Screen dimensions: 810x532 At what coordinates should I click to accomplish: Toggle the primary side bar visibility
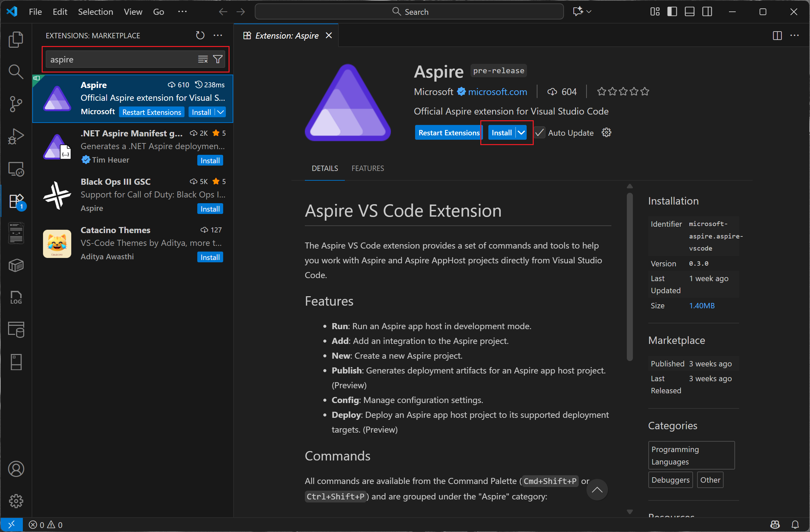tap(672, 11)
